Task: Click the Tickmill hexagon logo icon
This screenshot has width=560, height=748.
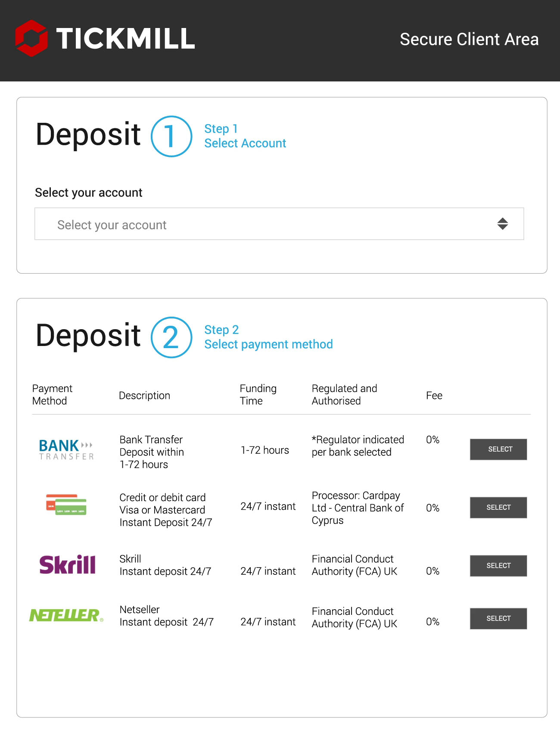Action: (x=31, y=38)
